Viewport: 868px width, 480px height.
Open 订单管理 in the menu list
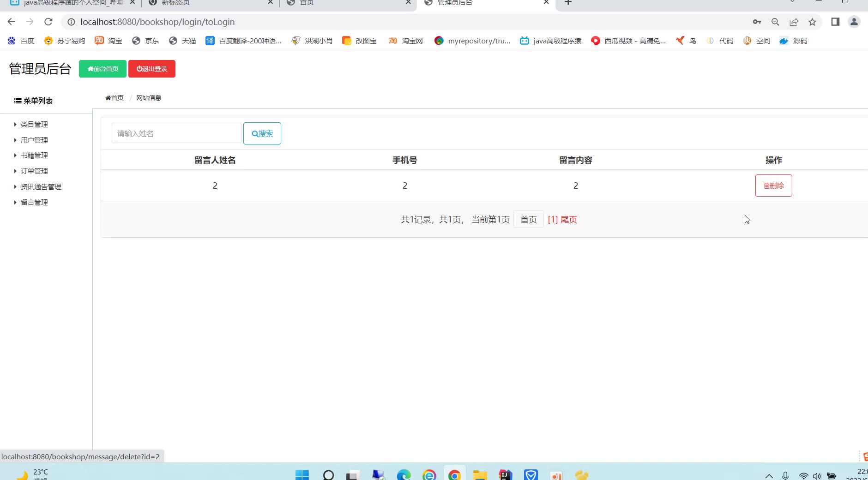point(34,171)
